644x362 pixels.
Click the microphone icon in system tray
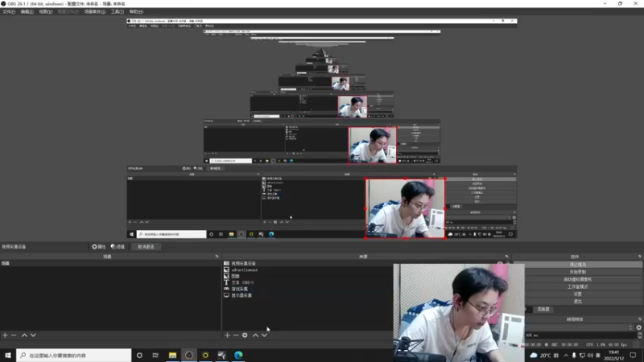pyautogui.click(x=574, y=355)
